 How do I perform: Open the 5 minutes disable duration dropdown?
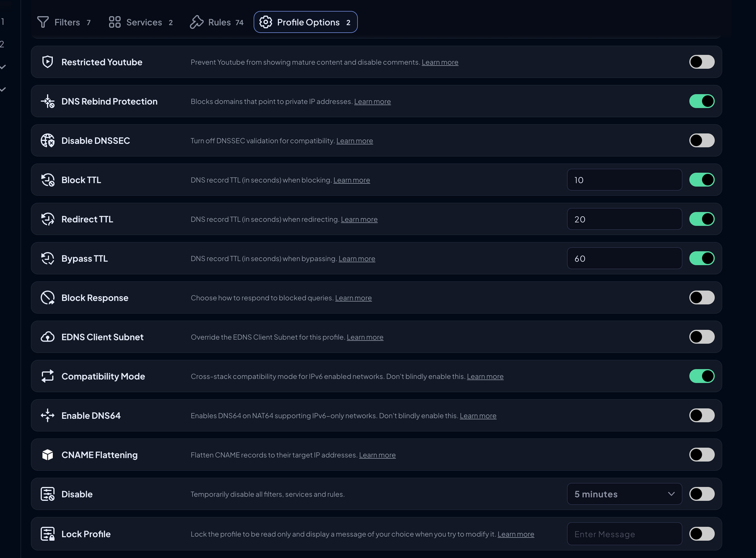(x=624, y=494)
